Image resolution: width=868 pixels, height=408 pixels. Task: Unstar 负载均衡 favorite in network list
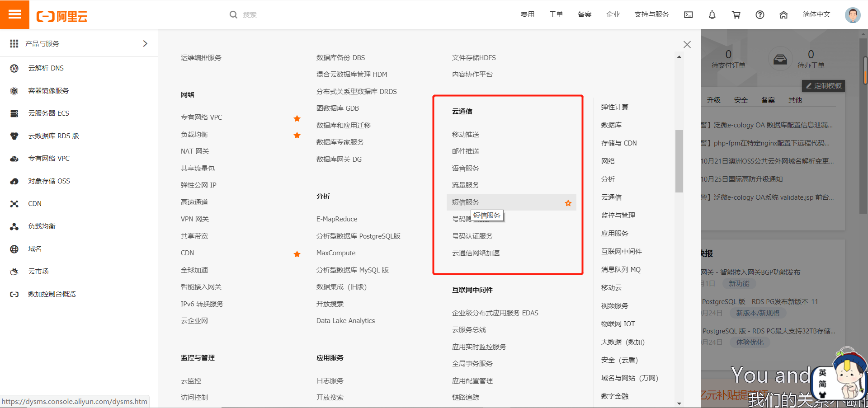point(297,135)
